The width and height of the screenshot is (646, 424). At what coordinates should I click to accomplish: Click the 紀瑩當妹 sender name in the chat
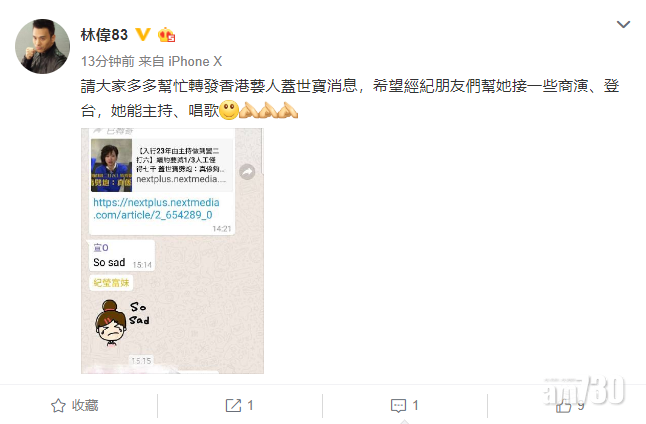tap(111, 283)
